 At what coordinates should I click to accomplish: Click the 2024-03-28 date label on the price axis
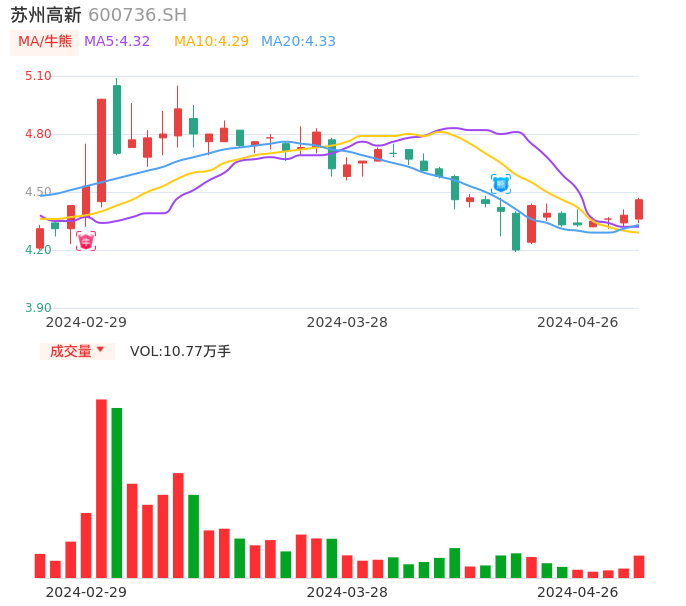tap(347, 322)
